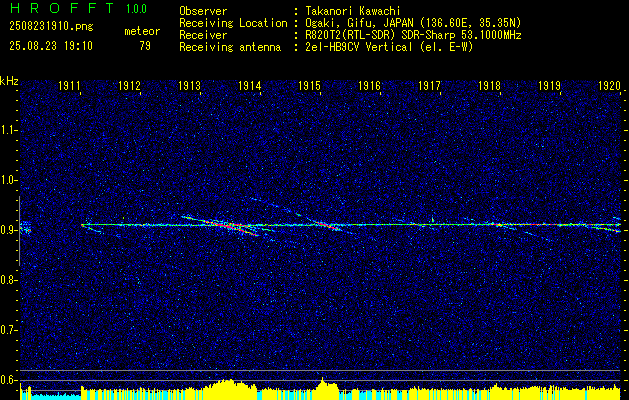Click the signal burst at the 0.9 kHz left edge
The height and width of the screenshot is (400, 629).
click(25, 227)
